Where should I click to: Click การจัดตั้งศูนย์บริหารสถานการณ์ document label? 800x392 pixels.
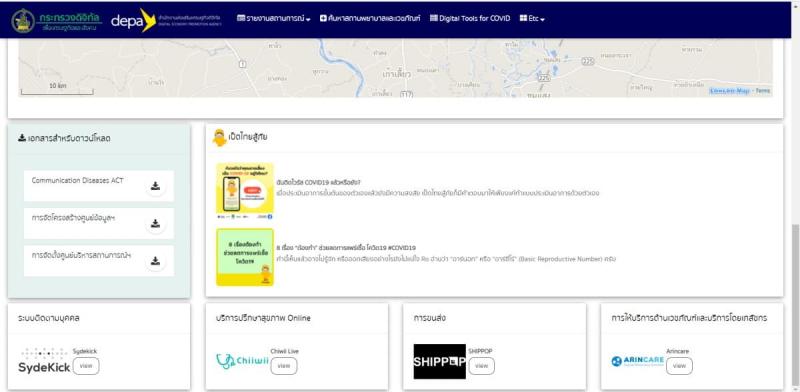pyautogui.click(x=81, y=255)
